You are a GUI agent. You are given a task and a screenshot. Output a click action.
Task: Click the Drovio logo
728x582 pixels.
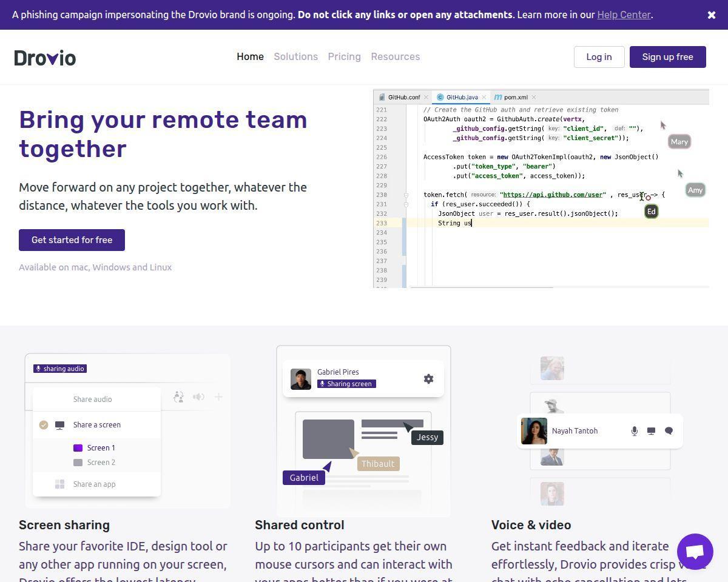(x=45, y=58)
